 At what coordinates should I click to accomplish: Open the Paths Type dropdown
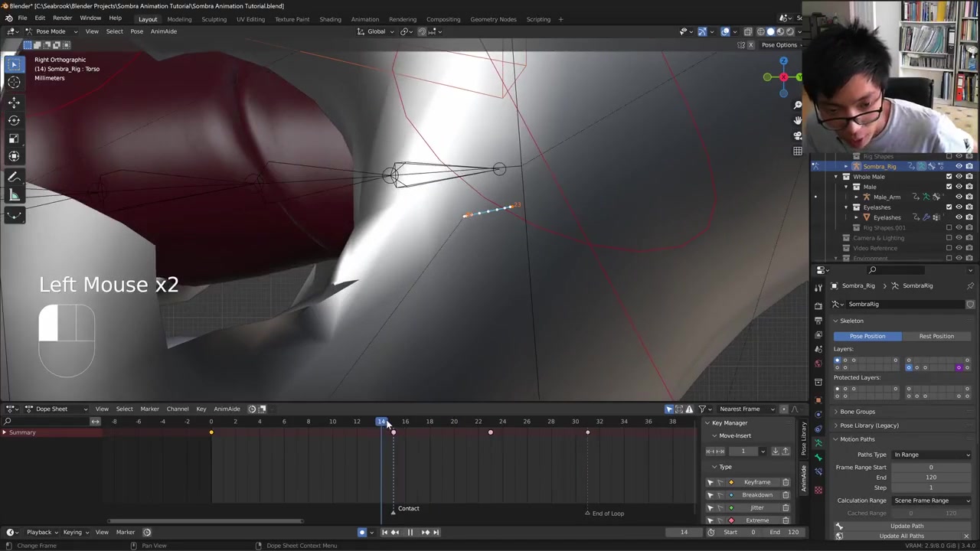(931, 455)
